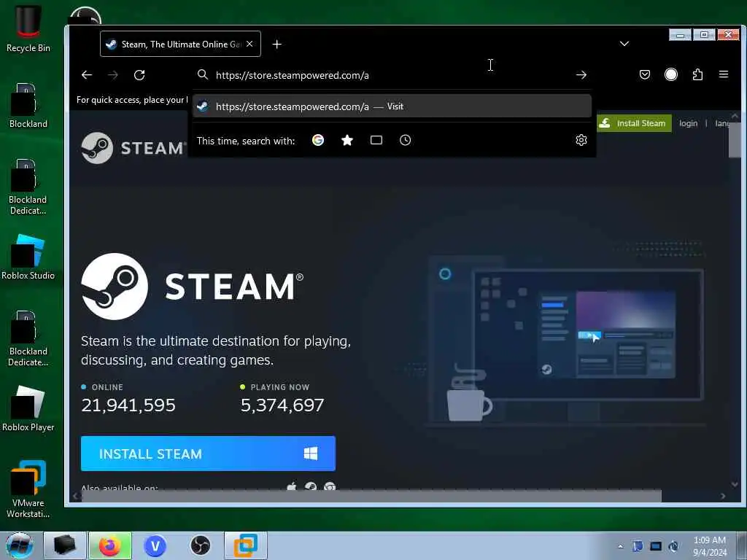Open the Pocket save icon
The height and width of the screenshot is (560, 747).
tap(645, 74)
